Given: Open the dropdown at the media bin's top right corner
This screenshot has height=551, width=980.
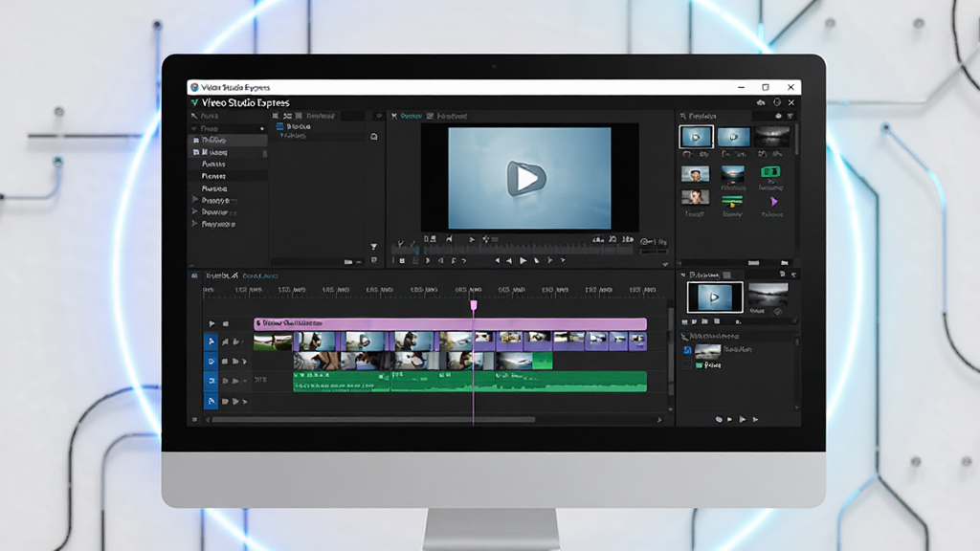Looking at the screenshot, I should pos(379,116).
